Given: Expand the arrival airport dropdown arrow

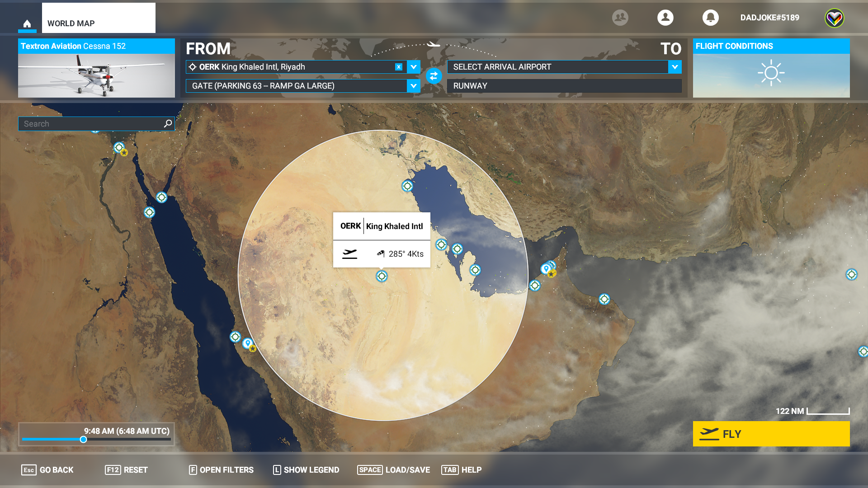Looking at the screenshot, I should (x=675, y=67).
